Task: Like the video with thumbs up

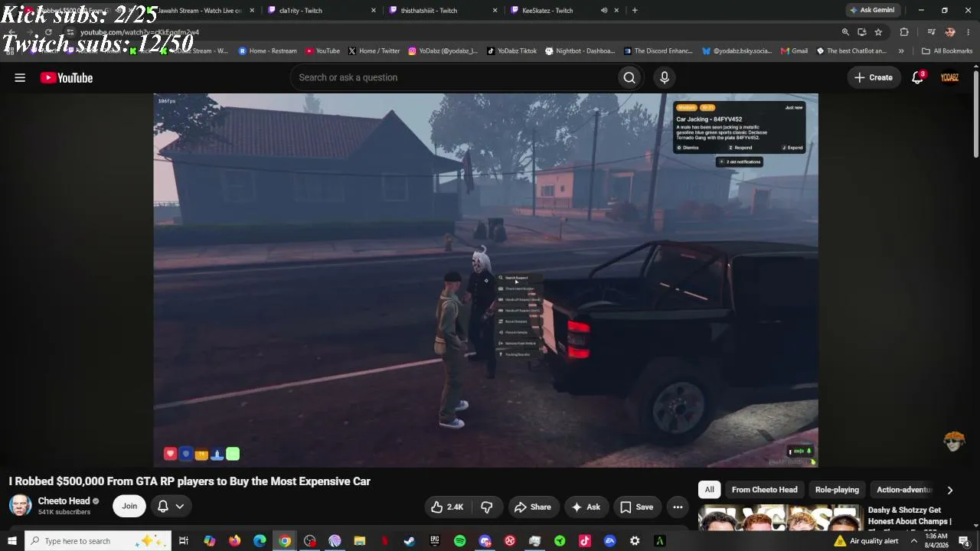Action: coord(448,507)
